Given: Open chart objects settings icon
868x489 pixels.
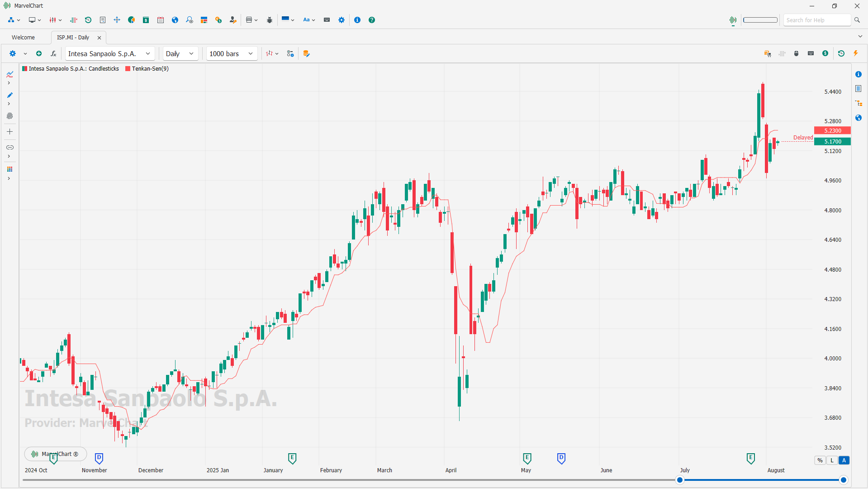Looking at the screenshot, I should (x=290, y=53).
